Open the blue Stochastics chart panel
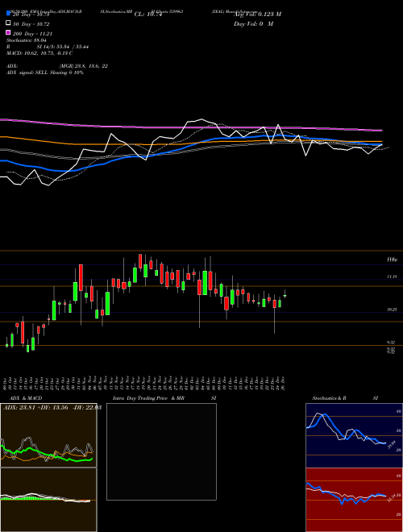 [x=354, y=435]
